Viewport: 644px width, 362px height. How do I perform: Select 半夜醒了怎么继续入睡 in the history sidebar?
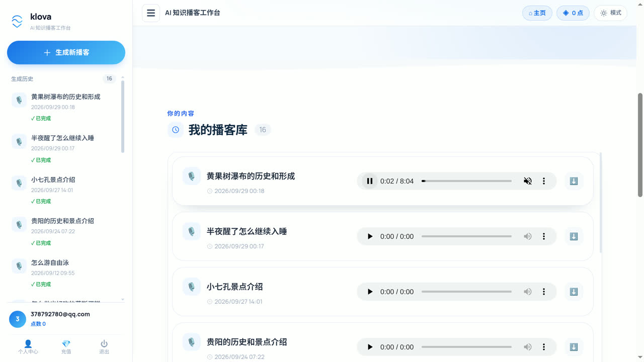(64, 148)
